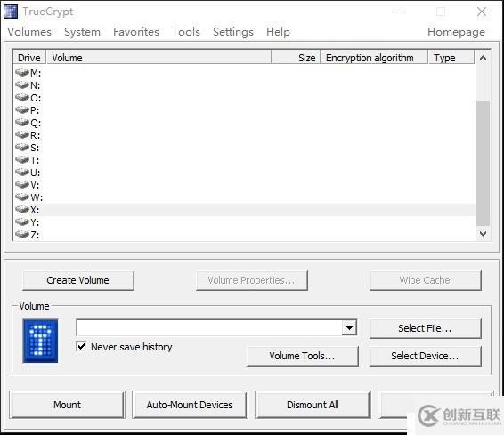This screenshot has width=504, height=435.
Task: Click the Volume Properties button
Action: click(x=252, y=280)
